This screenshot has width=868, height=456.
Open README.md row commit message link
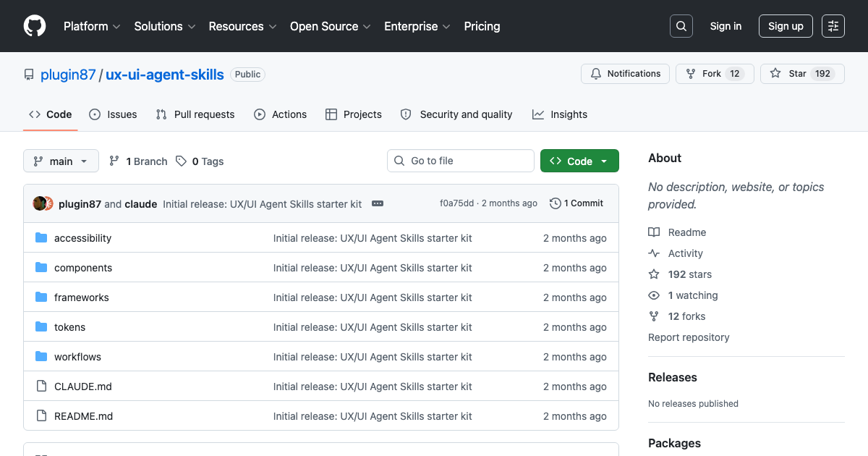point(373,416)
